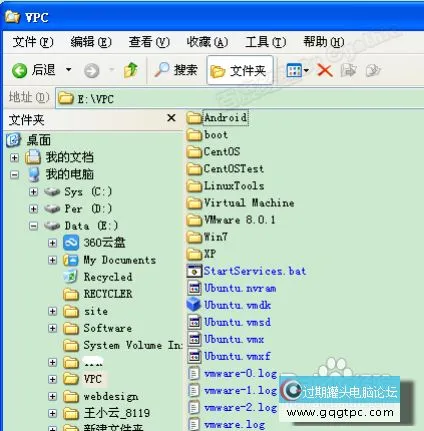Screen dimensions: 424x431
Task: Click the 我的电脑 computer icon
Action: (x=34, y=174)
